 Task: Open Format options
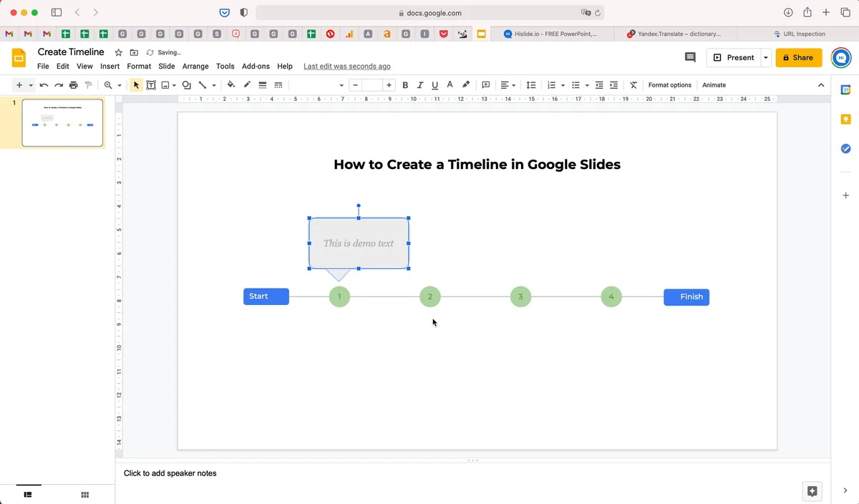point(670,85)
